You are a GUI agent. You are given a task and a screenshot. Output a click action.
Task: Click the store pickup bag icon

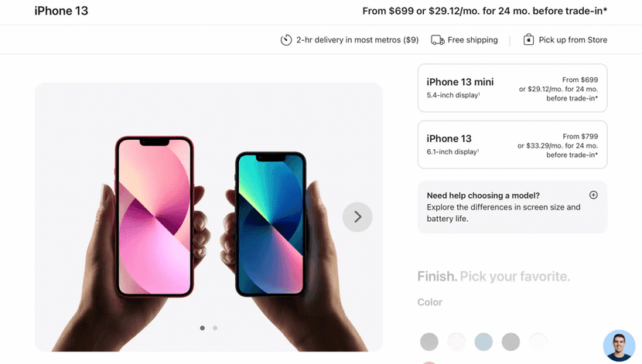point(528,39)
